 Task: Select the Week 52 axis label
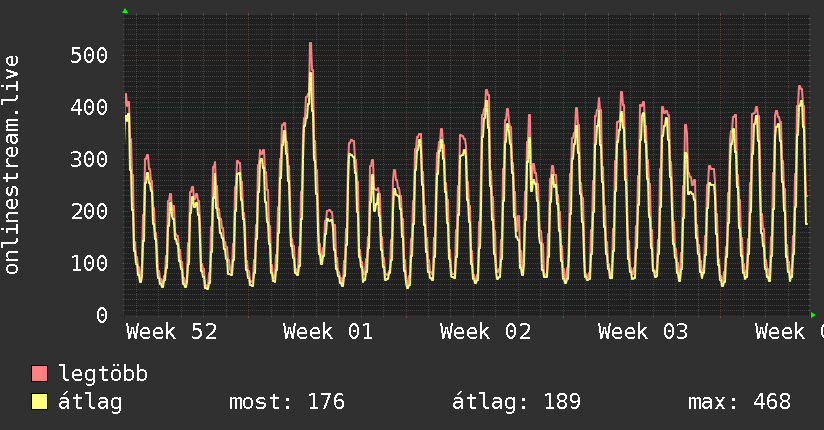(171, 332)
